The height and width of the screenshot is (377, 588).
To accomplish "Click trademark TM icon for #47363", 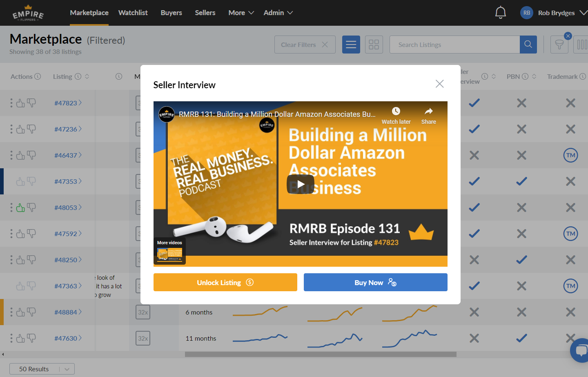I will click(571, 286).
